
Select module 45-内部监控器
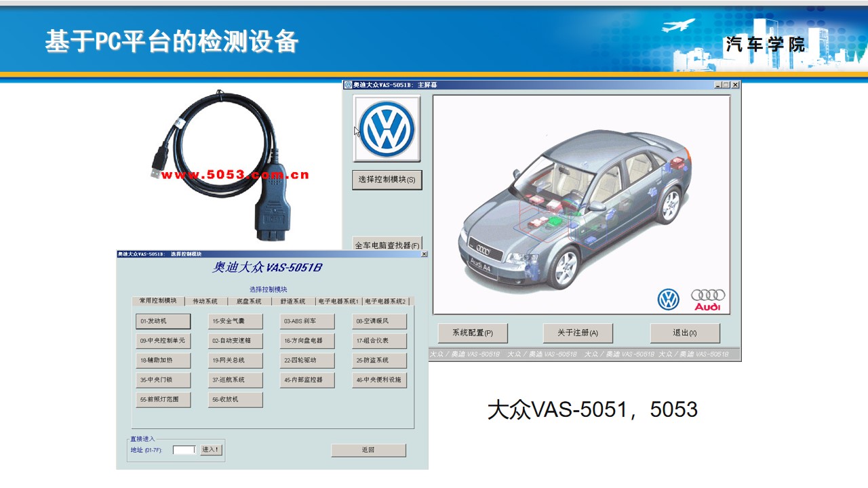pyautogui.click(x=307, y=380)
